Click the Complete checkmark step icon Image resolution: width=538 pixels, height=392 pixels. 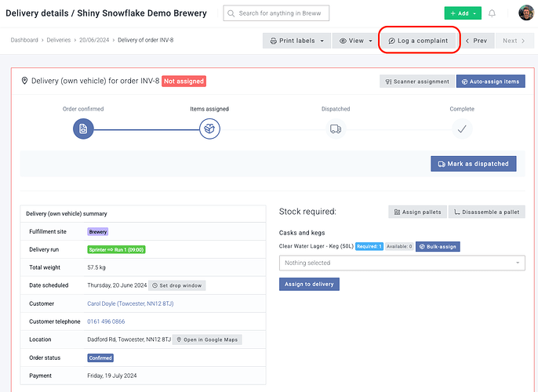click(x=462, y=129)
